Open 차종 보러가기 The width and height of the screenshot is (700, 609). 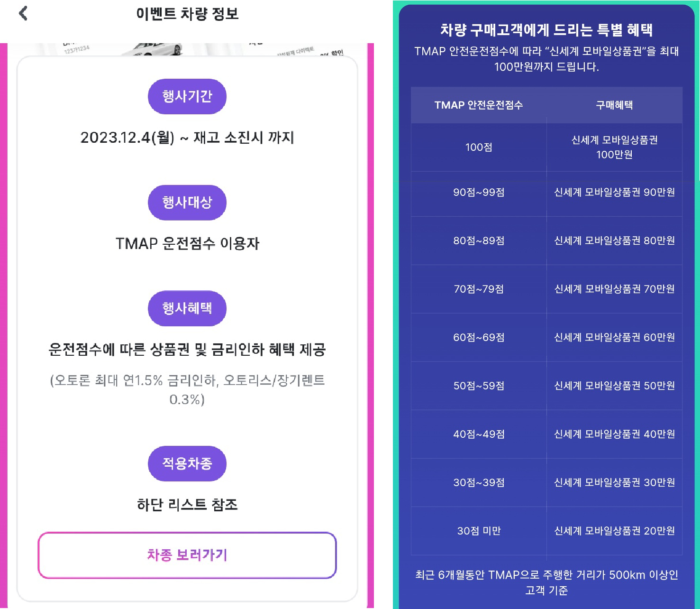coord(187,555)
